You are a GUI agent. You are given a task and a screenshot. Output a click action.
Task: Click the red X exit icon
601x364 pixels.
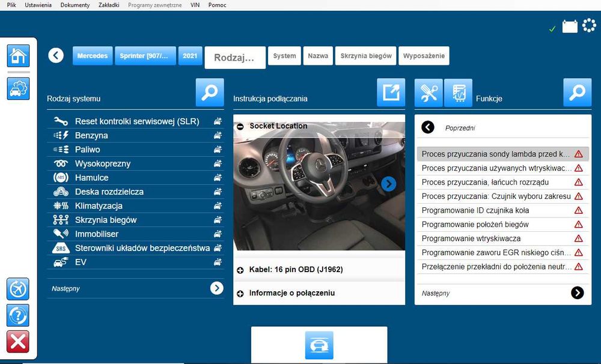pos(17,341)
